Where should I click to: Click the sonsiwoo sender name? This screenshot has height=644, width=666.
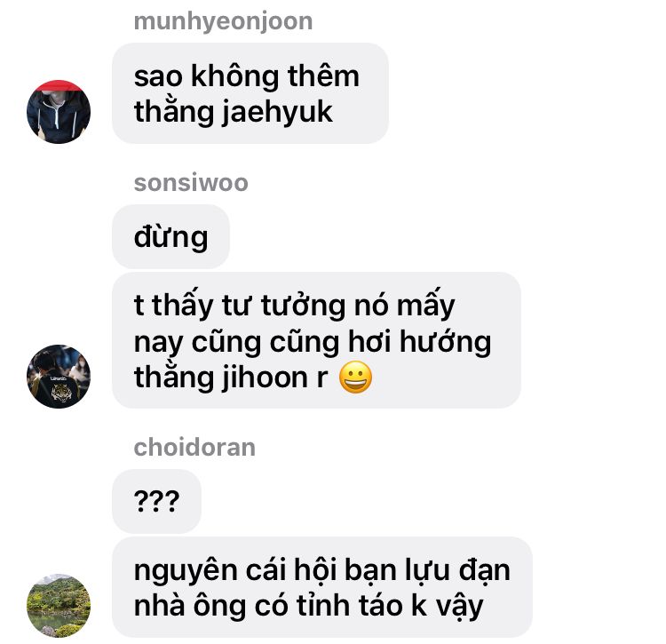pos(191,183)
